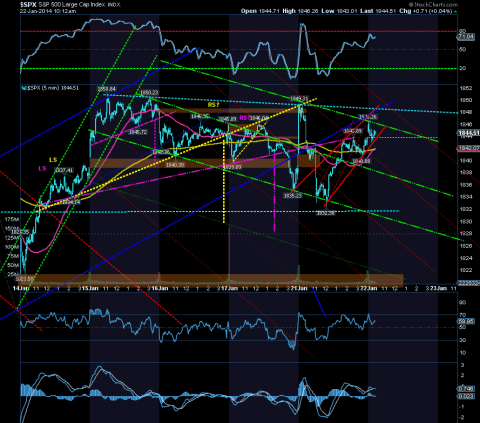This screenshot has width=480, height=423.
Task: Click the Open 1844.71 value
Action: (260, 11)
